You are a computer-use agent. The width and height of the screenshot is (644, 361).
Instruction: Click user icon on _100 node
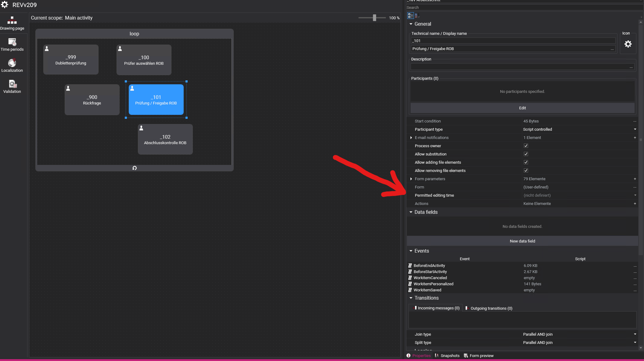[x=120, y=49]
